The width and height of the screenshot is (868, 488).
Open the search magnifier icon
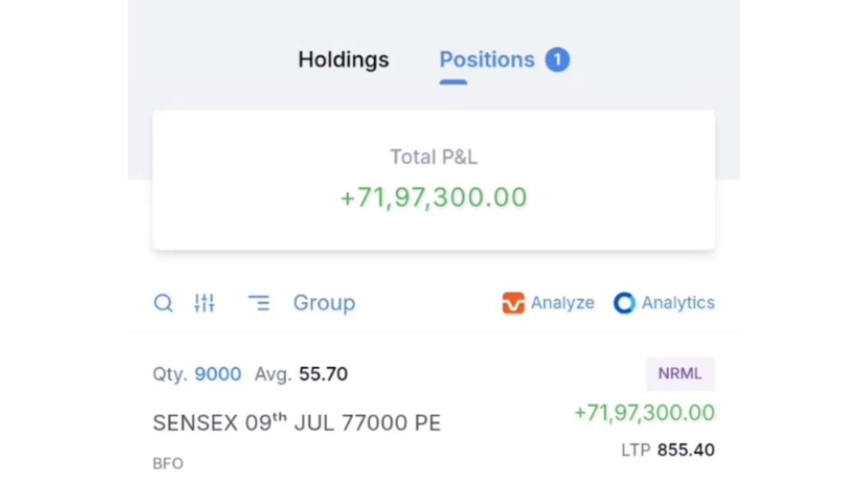(163, 303)
